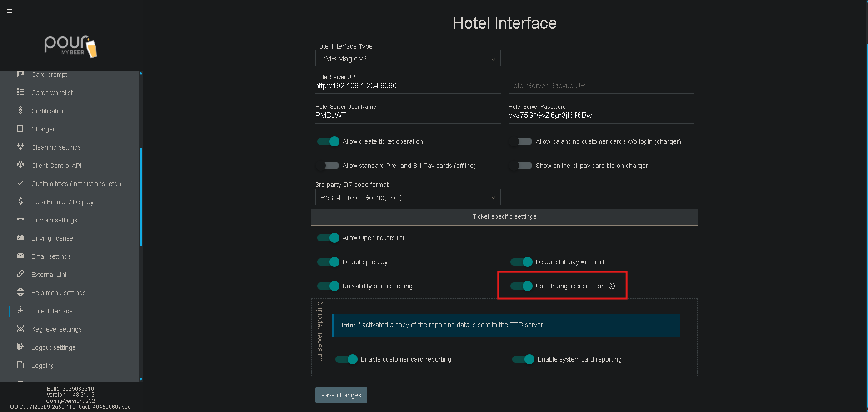This screenshot has width=868, height=412.
Task: Click the Logout settings icon
Action: tap(20, 347)
